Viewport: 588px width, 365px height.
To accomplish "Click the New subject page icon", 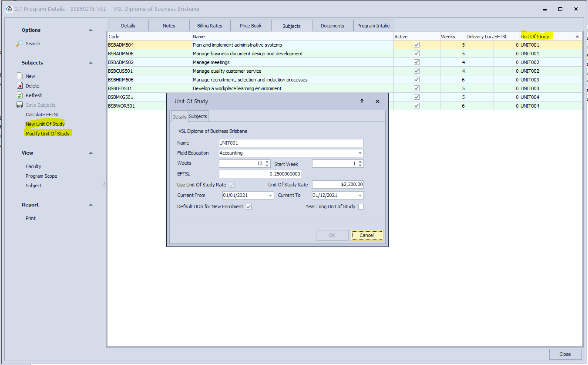I will tap(20, 76).
